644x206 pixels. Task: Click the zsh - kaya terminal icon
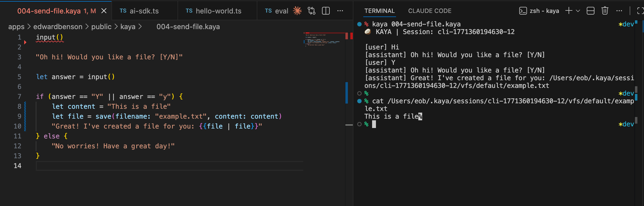[x=523, y=11]
